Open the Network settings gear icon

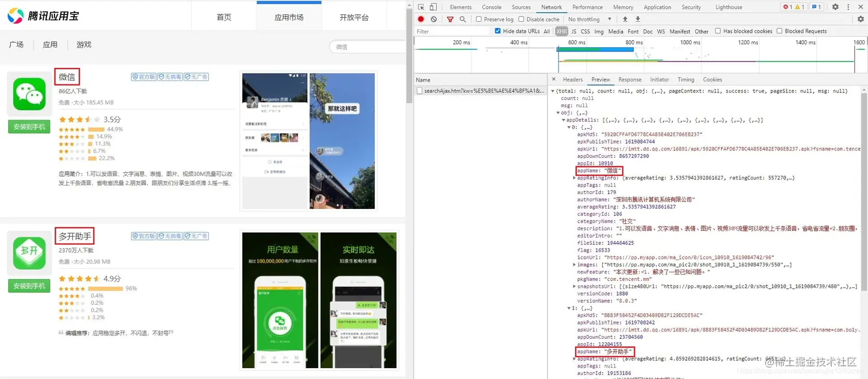pos(861,19)
